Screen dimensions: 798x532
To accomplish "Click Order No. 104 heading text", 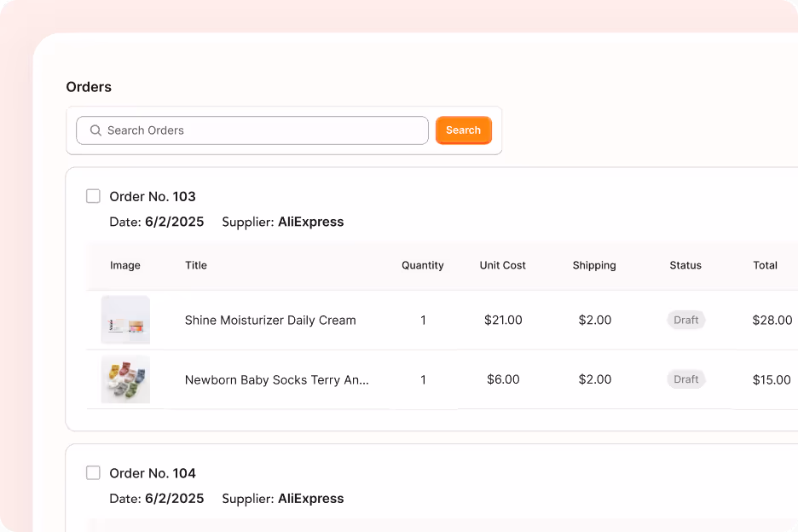I will point(153,473).
